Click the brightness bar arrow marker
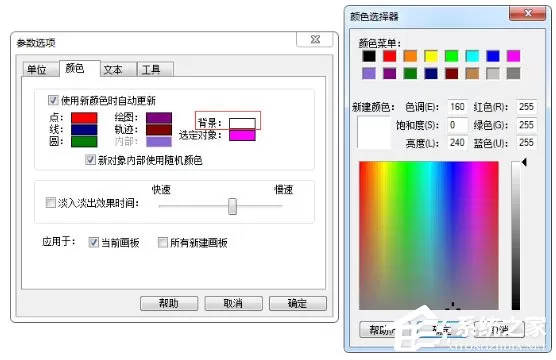 [x=524, y=162]
